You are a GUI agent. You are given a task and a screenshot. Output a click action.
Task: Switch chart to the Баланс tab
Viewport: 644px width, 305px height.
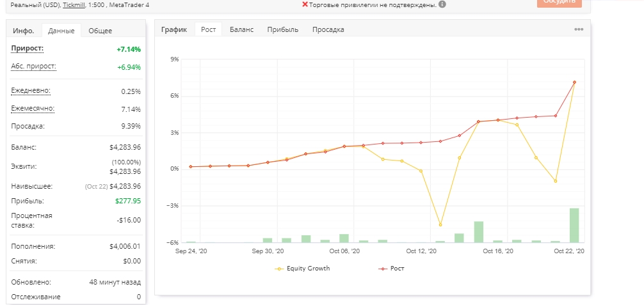[x=241, y=29]
